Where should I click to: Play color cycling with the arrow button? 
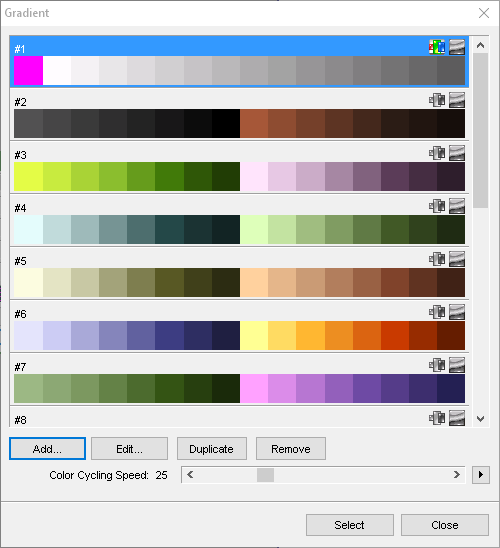click(x=481, y=475)
